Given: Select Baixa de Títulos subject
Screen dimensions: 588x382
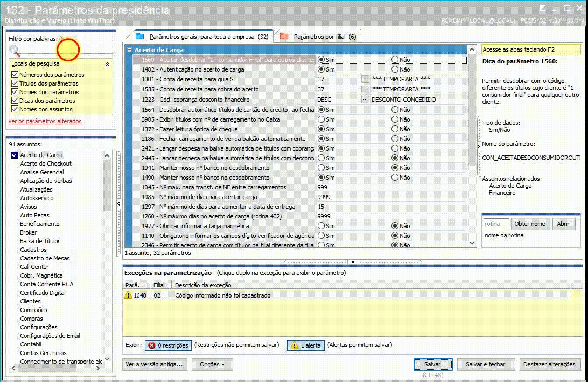Looking at the screenshot, I should point(40,241).
